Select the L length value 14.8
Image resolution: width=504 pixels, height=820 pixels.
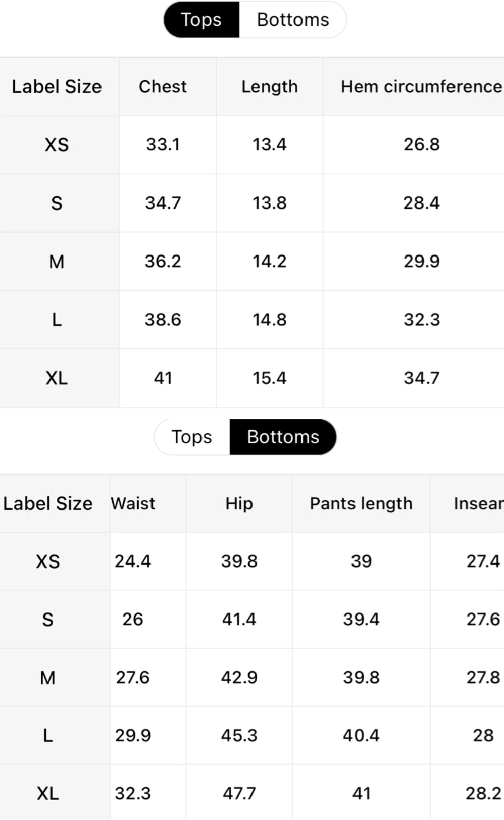(x=270, y=320)
